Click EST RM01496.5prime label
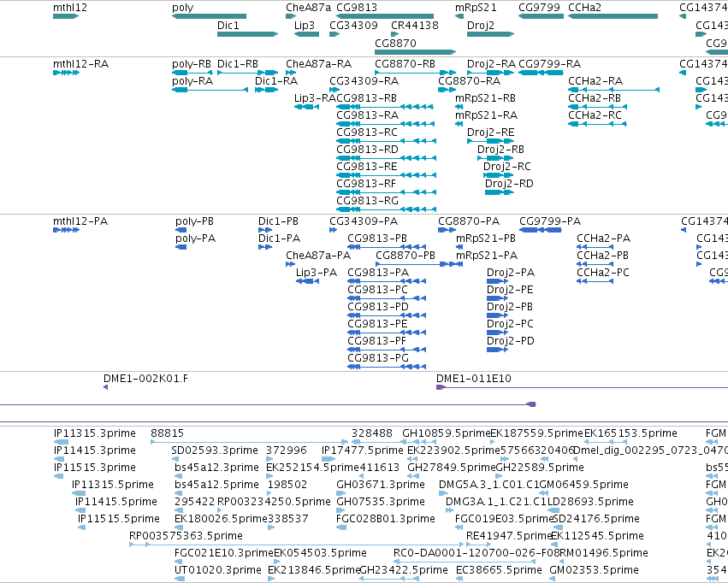This screenshot has height=583, width=728. tap(604, 553)
